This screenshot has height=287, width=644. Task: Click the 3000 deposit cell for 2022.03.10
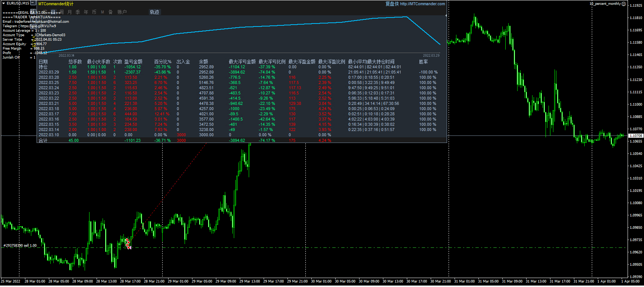tap(181, 135)
